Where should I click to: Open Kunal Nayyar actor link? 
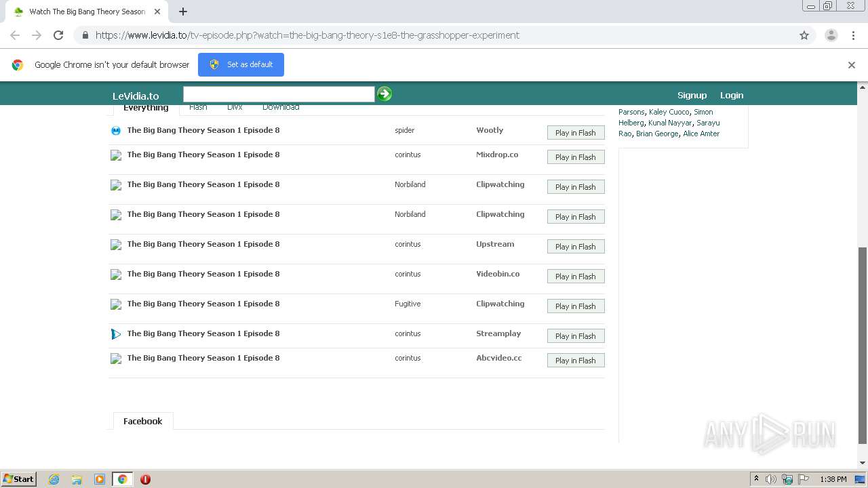[670, 123]
